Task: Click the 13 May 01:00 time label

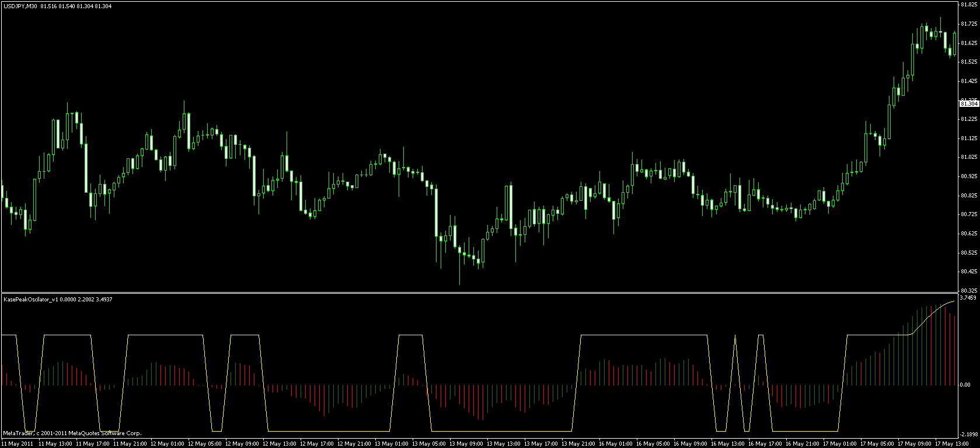Action: (392, 444)
